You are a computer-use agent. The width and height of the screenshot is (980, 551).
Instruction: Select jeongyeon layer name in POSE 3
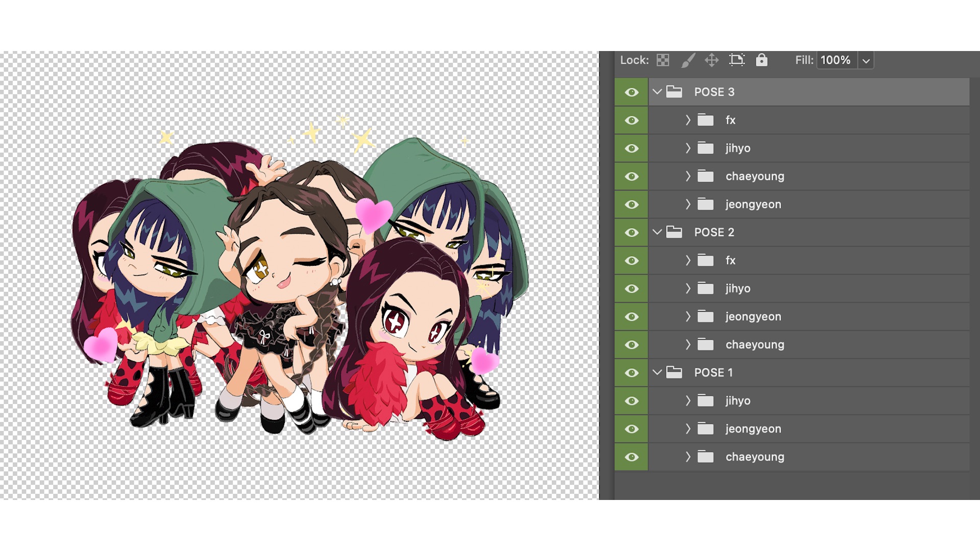[x=753, y=205]
